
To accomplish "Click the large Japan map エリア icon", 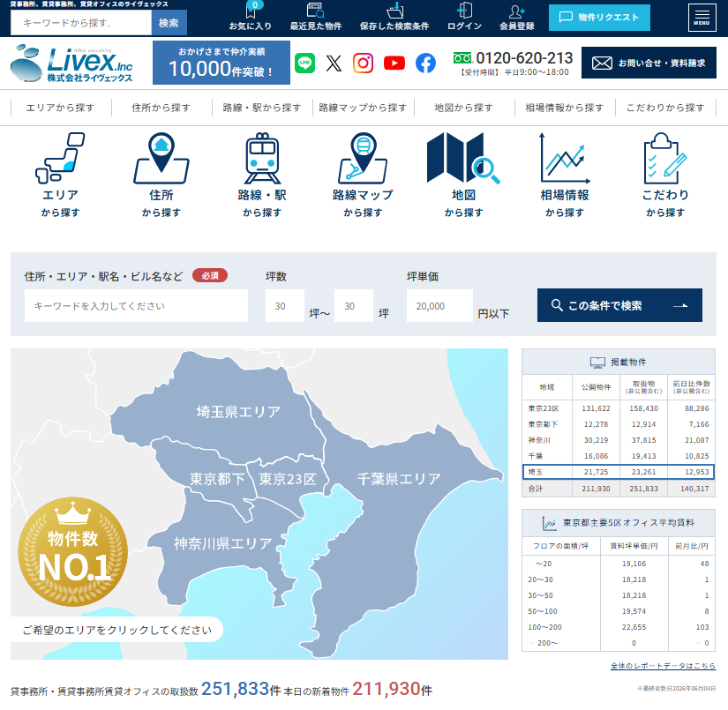I will (x=60, y=158).
